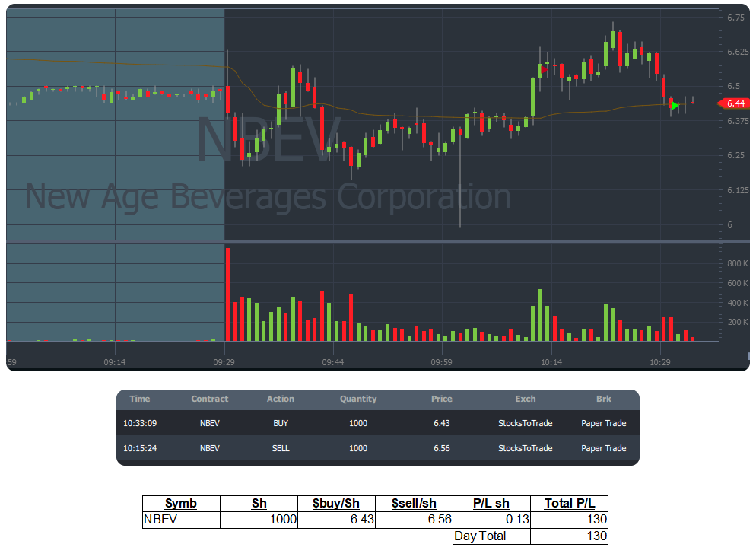This screenshot has width=756, height=560.
Task: Select the Symb cell containing NBEV
Action: pyautogui.click(x=181, y=520)
